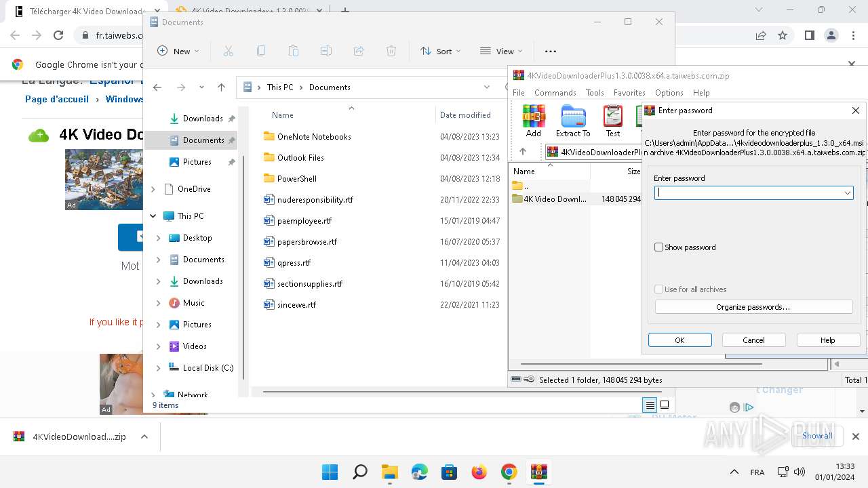Click the Organize passwords button
This screenshot has height=488, width=868.
pyautogui.click(x=753, y=307)
